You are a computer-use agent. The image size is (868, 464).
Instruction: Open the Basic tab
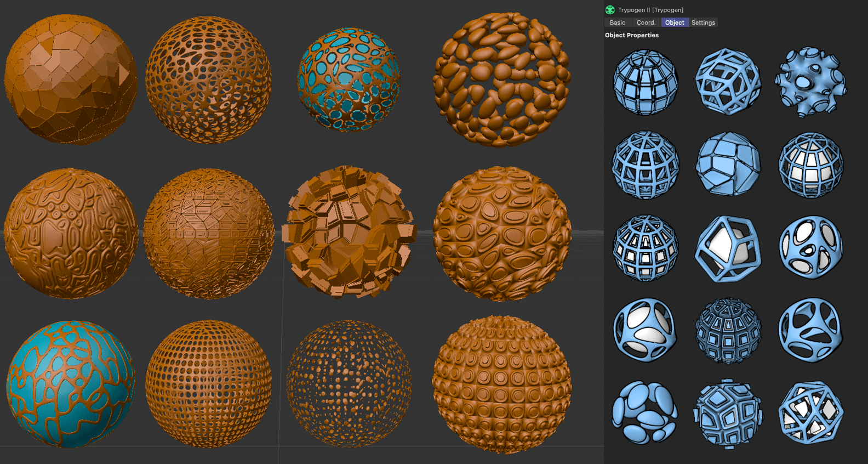[x=617, y=22]
